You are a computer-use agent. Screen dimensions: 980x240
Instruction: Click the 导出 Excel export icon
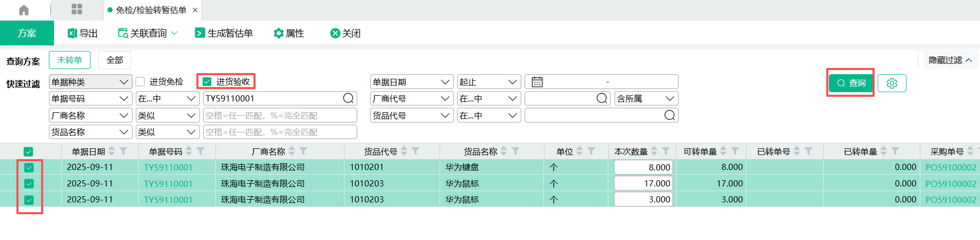pyautogui.click(x=72, y=33)
